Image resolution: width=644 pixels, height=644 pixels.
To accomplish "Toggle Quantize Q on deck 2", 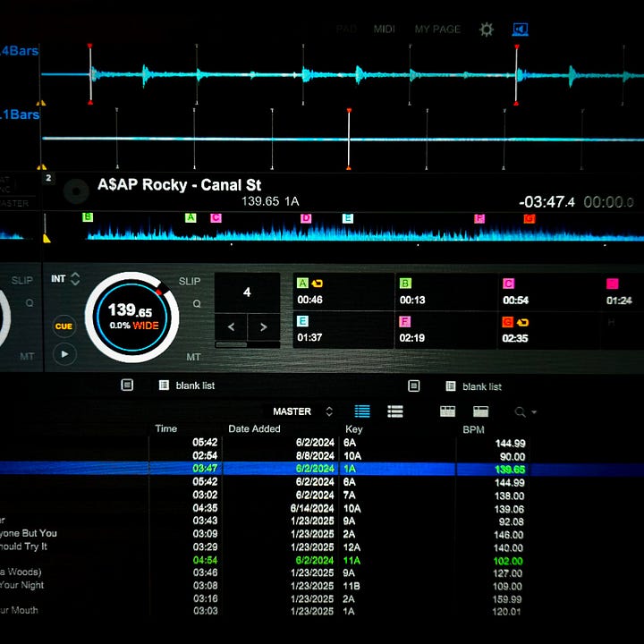I will point(197,303).
